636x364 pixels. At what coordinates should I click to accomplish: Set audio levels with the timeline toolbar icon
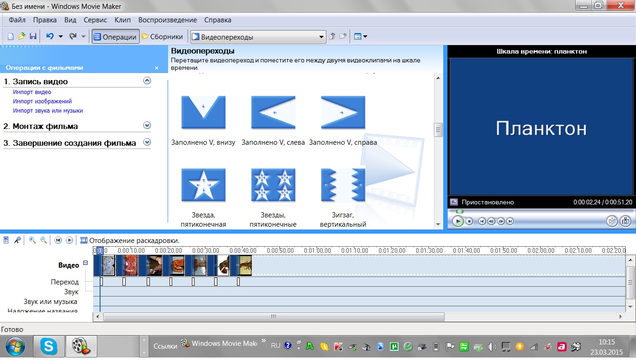[6, 240]
